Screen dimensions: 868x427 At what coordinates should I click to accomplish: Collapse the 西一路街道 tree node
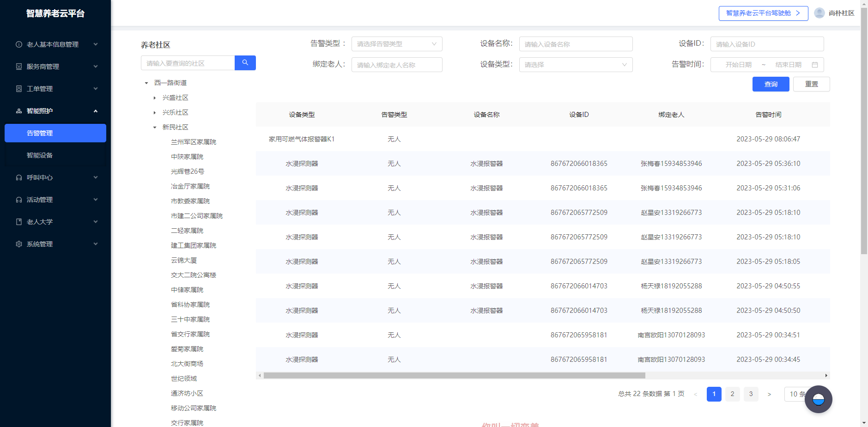tap(146, 83)
